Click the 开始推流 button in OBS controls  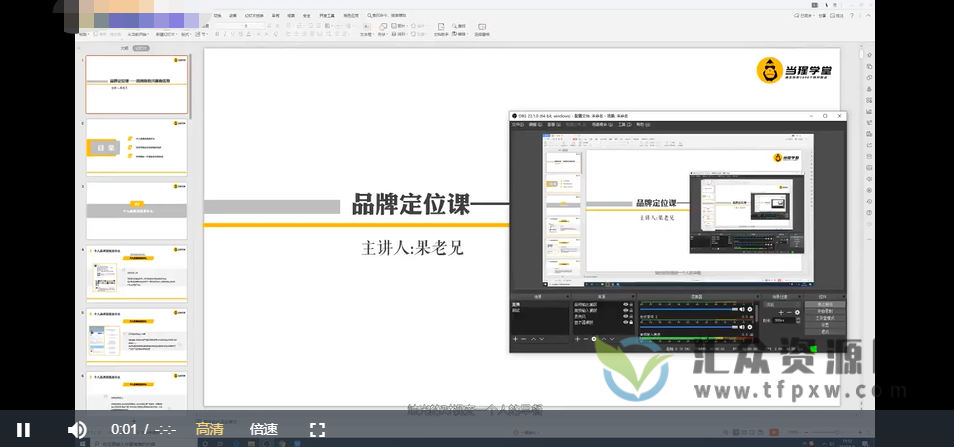pyautogui.click(x=825, y=303)
